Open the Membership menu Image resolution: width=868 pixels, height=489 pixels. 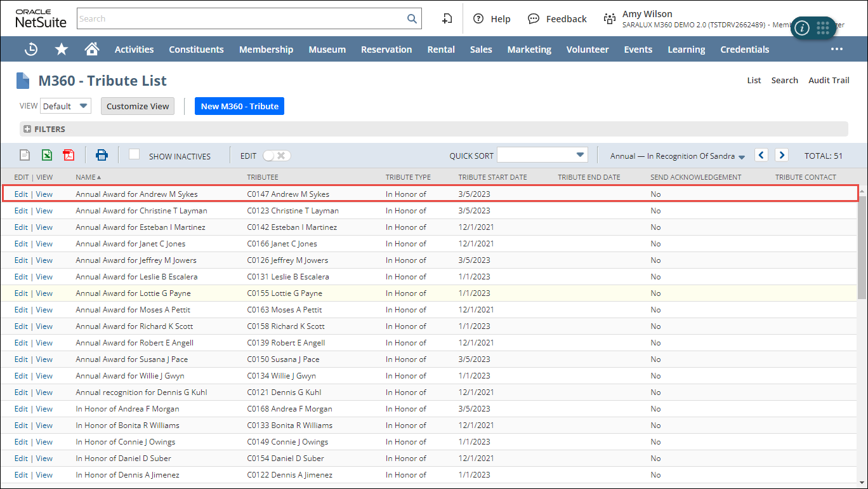point(266,50)
